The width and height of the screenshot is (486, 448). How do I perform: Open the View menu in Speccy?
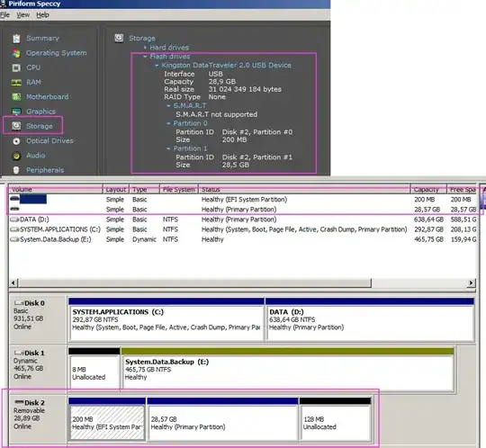coord(22,15)
